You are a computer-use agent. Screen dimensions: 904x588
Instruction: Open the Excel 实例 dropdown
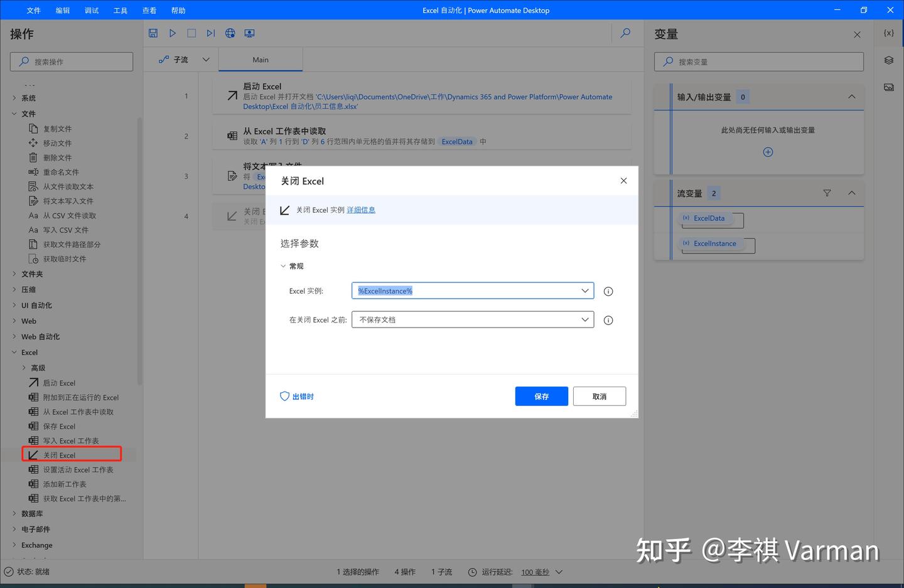pyautogui.click(x=584, y=291)
